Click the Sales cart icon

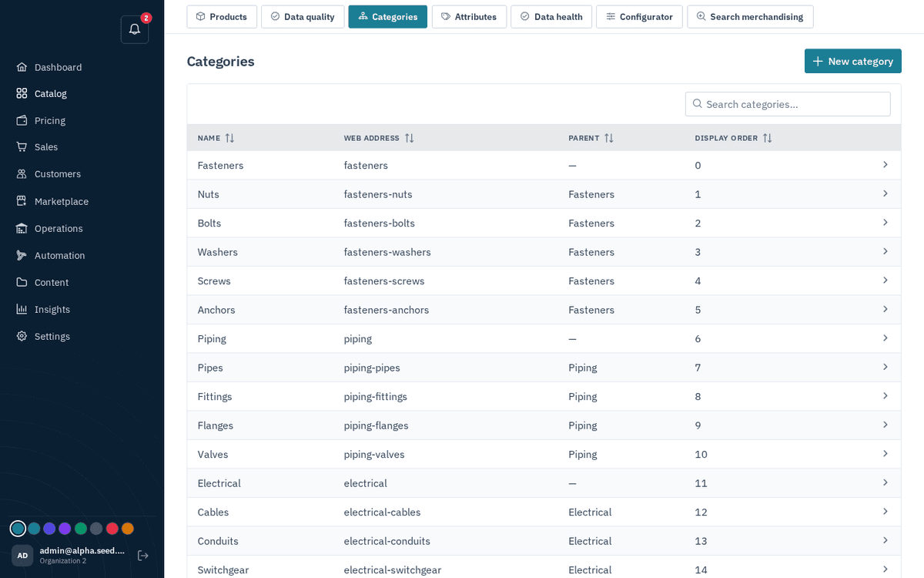coord(22,146)
